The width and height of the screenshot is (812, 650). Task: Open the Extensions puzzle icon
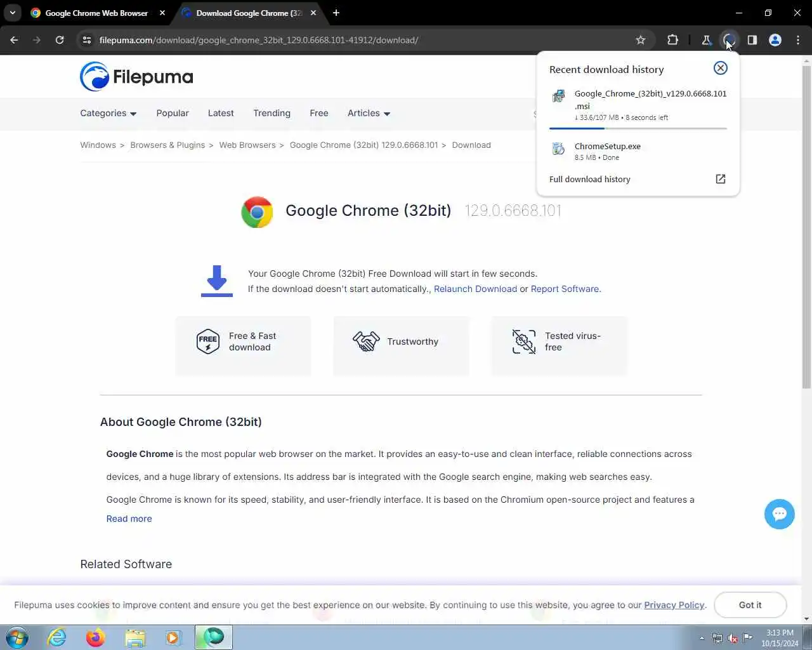[673, 40]
